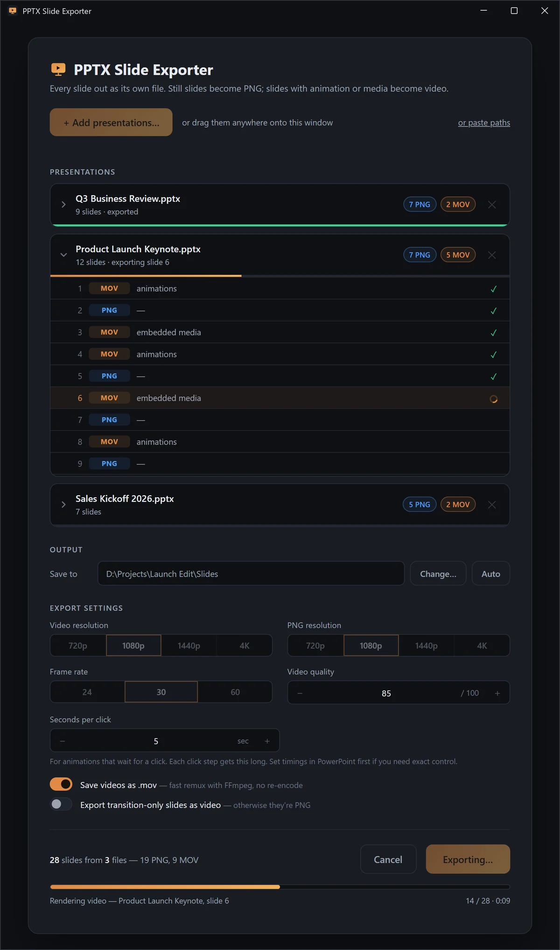The height and width of the screenshot is (950, 560).
Task: Click the Exporting... button
Action: [x=468, y=859]
